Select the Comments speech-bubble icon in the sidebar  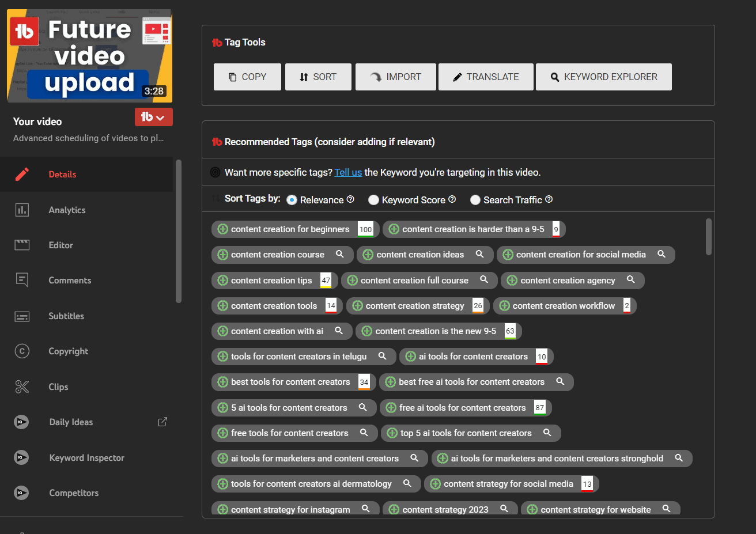click(22, 280)
